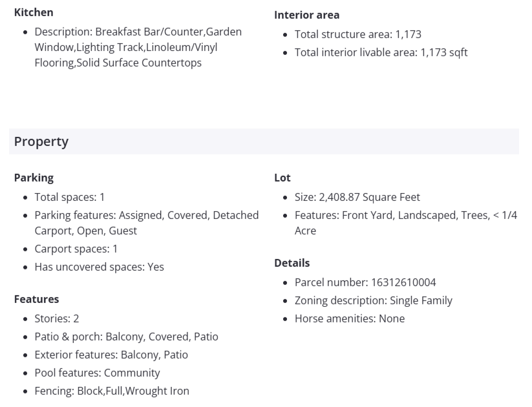Click the Pool features: Community item
The image size is (532, 407).
pos(97,373)
